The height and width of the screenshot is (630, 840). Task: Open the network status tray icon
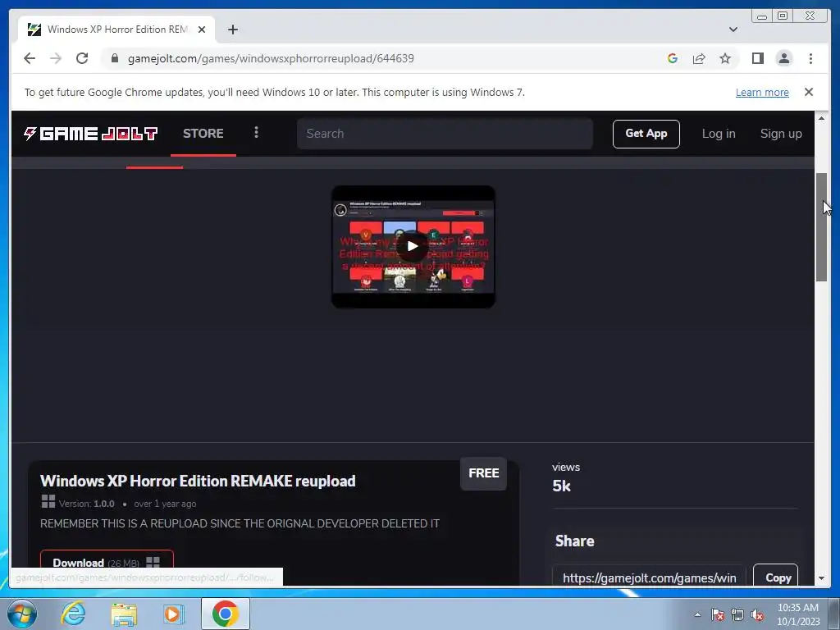(737, 614)
